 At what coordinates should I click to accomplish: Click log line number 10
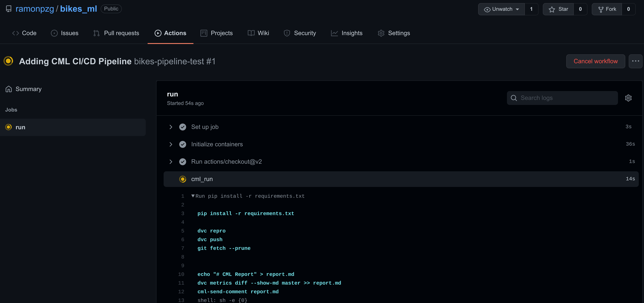181,274
